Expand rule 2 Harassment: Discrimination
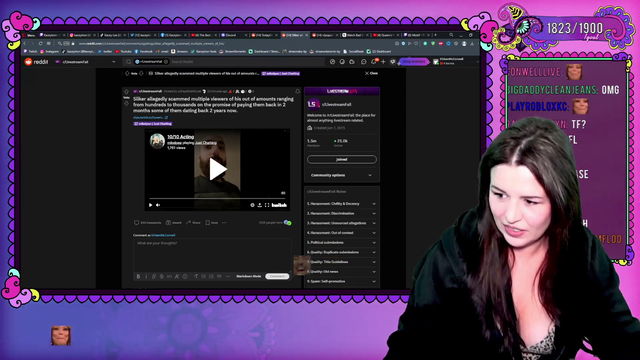The width and height of the screenshot is (640, 360). [x=341, y=213]
